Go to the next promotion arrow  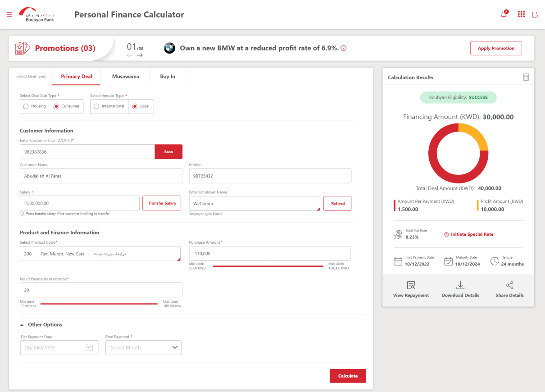pos(140,55)
